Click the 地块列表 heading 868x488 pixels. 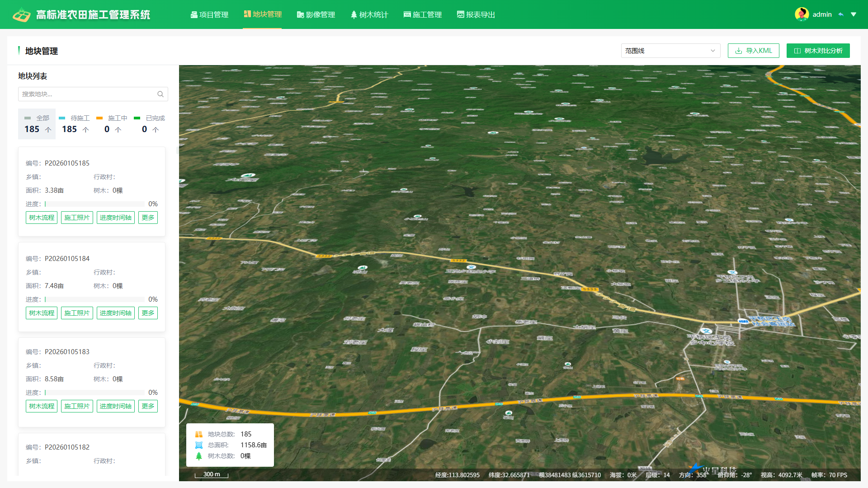click(33, 76)
